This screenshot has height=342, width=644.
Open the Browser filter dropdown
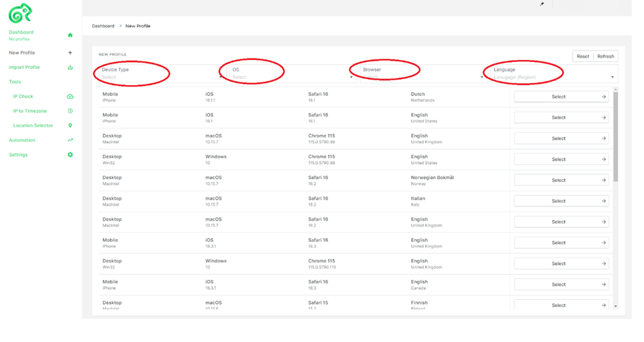(423, 74)
